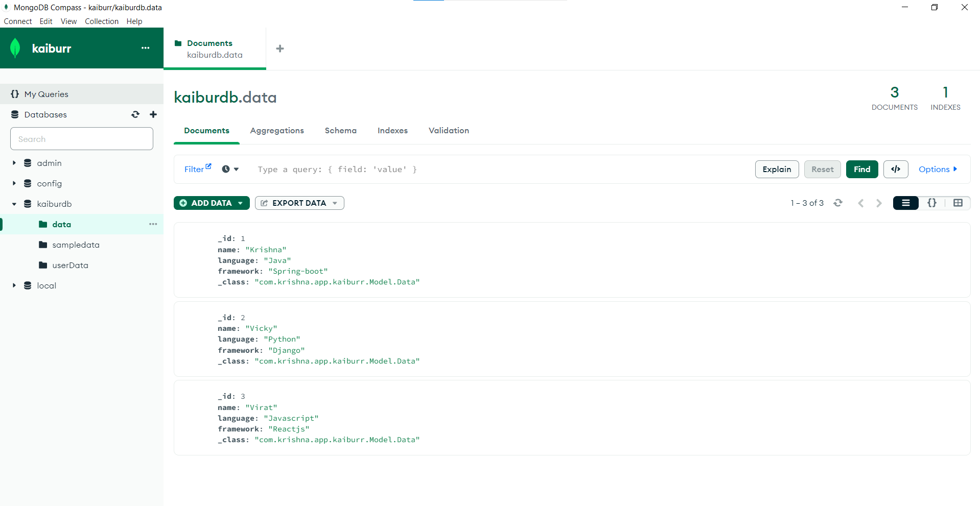Expand the local database tree item
The image size is (980, 506).
pos(14,285)
